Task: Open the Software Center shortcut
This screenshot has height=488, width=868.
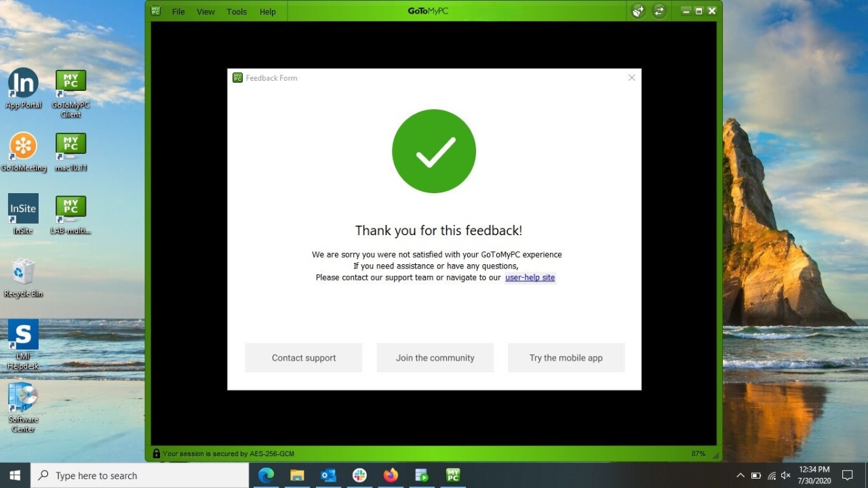Action: [x=23, y=407]
